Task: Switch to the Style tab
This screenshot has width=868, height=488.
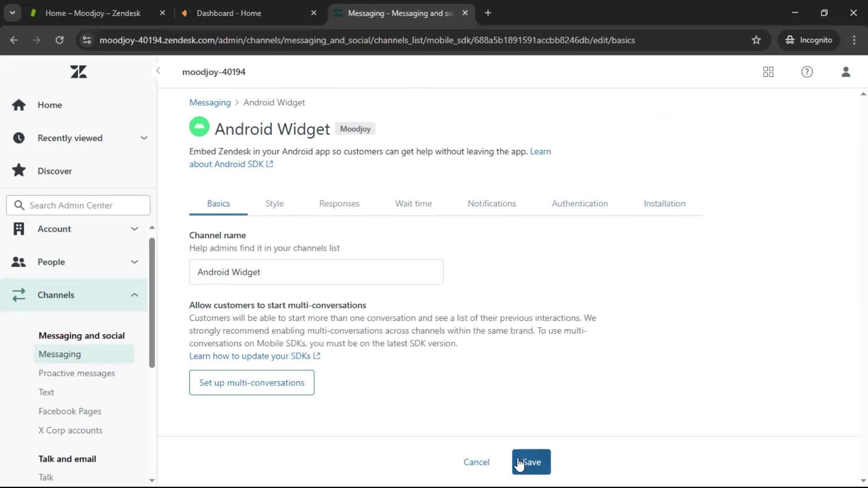Action: coord(274,204)
